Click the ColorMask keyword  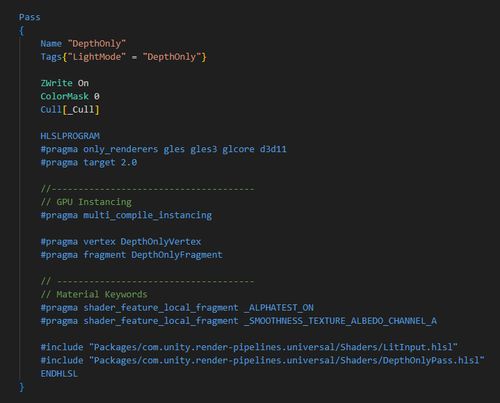64,96
